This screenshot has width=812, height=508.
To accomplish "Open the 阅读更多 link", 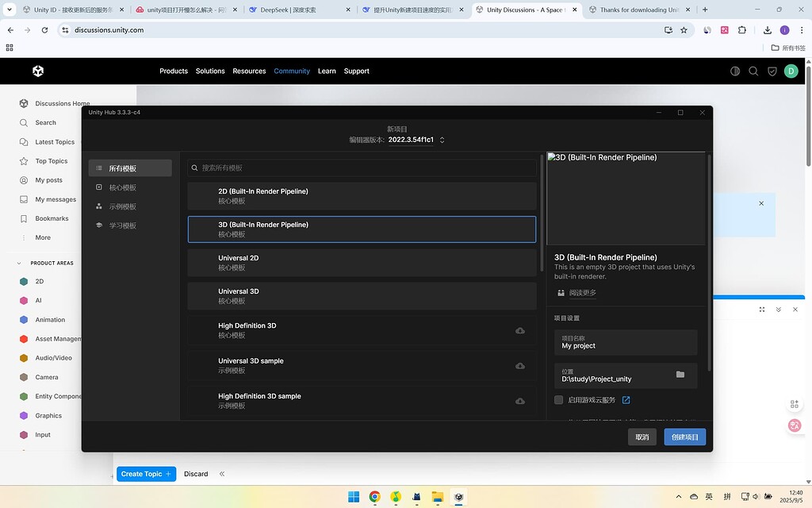I will (582, 292).
